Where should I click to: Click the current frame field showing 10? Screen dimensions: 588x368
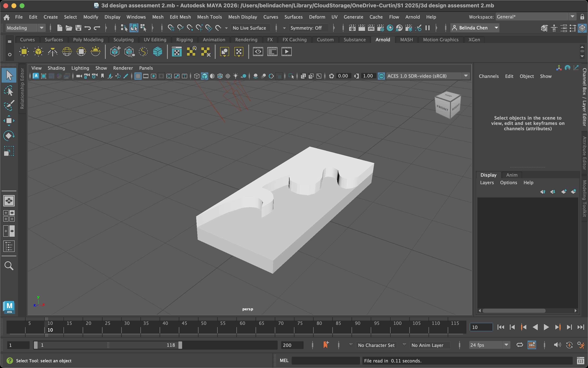click(x=481, y=327)
